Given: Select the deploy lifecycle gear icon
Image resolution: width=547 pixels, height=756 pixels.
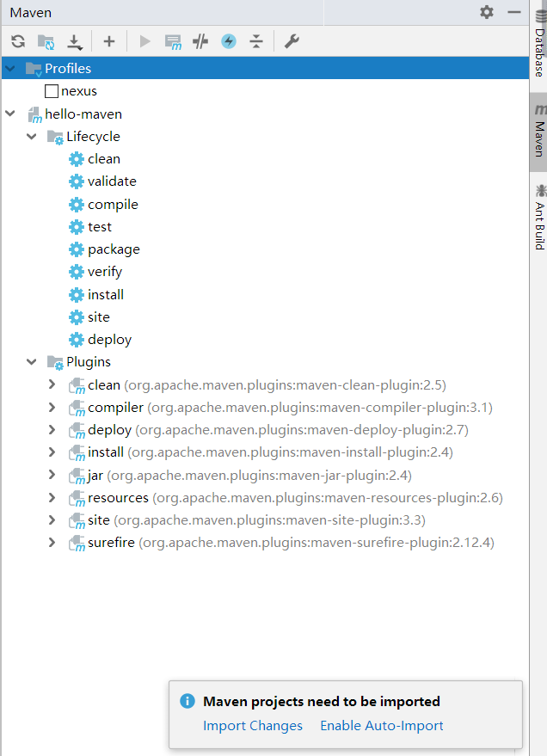Looking at the screenshot, I should pyautogui.click(x=77, y=340).
